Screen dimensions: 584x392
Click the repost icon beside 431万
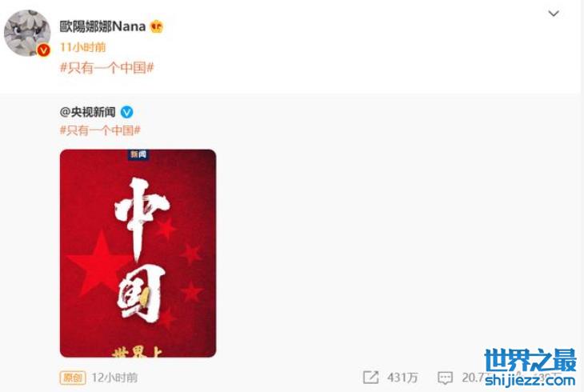[370, 378]
